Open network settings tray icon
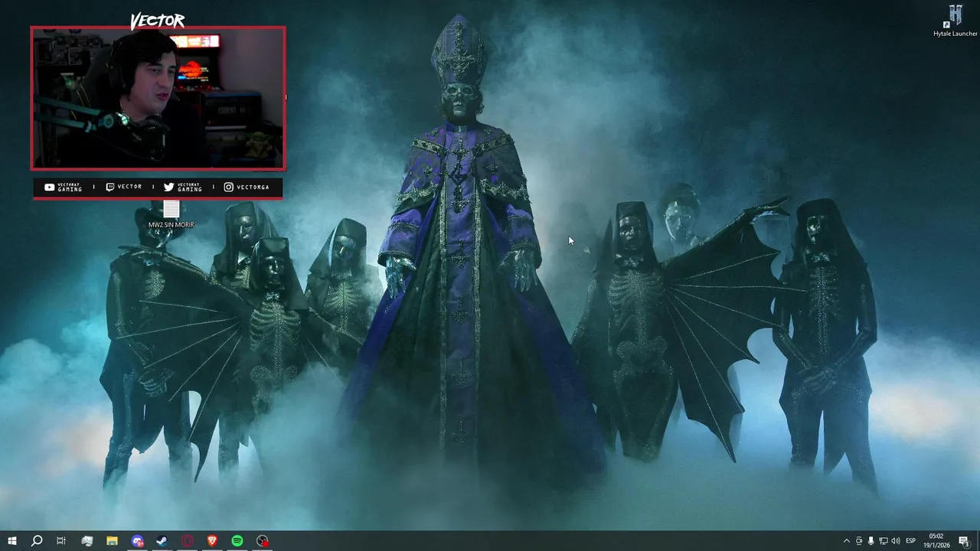 (884, 541)
